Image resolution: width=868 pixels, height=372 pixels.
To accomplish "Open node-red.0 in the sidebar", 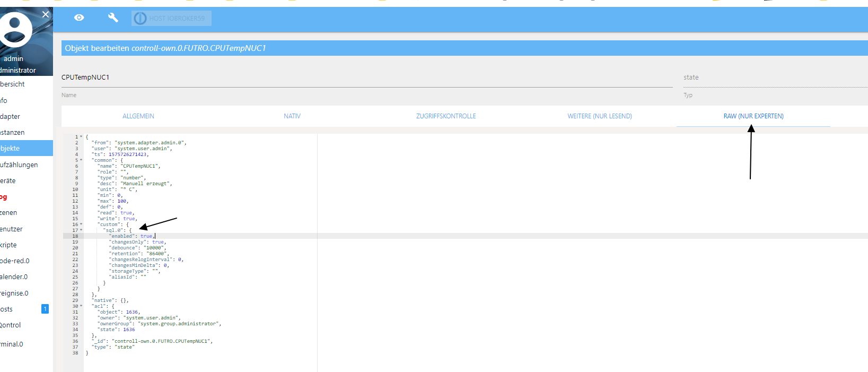I will [x=27, y=261].
